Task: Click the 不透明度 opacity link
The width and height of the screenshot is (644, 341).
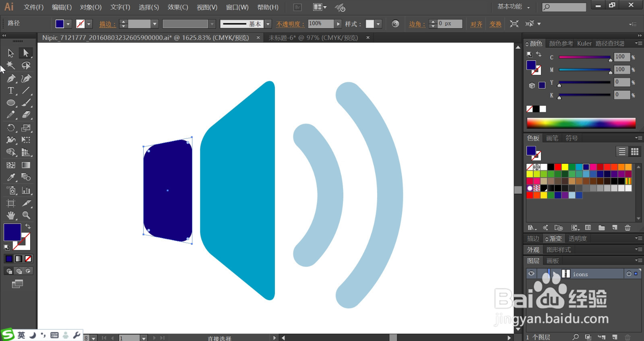Action: [x=290, y=24]
